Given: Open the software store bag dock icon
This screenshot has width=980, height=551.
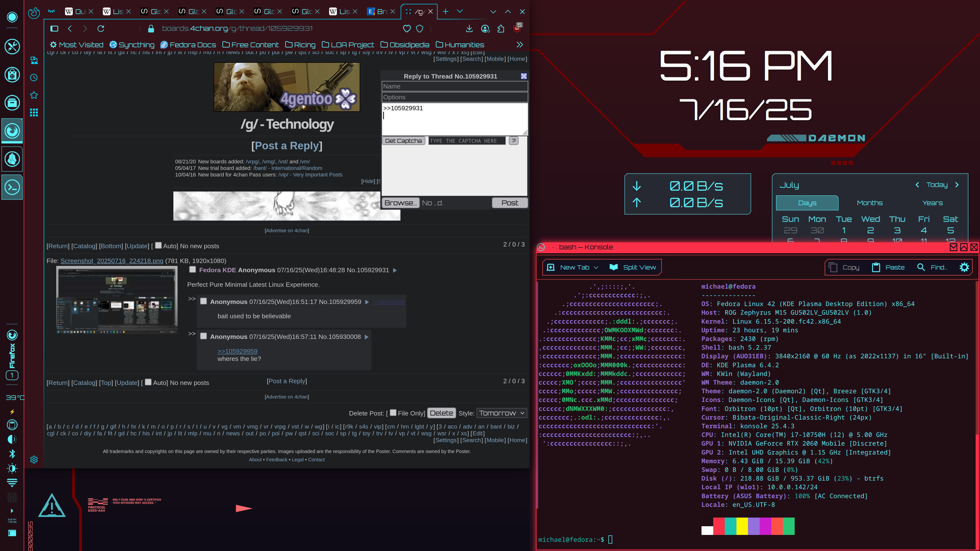Looking at the screenshot, I should click(12, 75).
